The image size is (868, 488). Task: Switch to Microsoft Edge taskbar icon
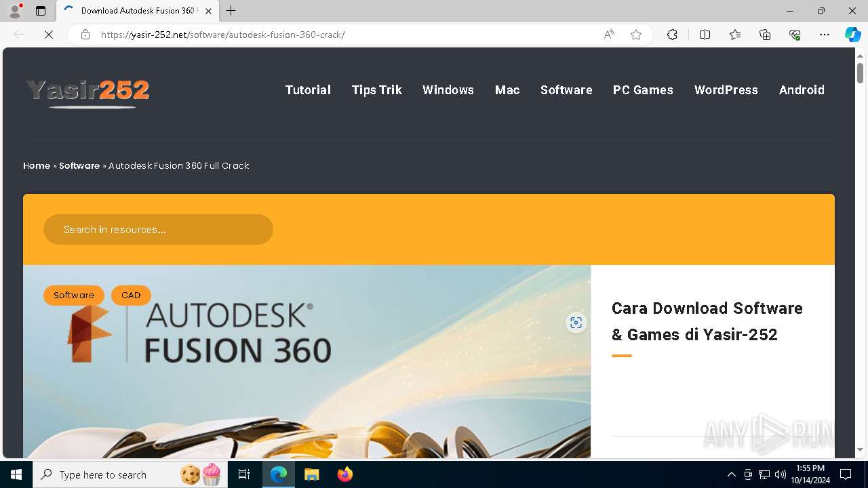(x=279, y=474)
